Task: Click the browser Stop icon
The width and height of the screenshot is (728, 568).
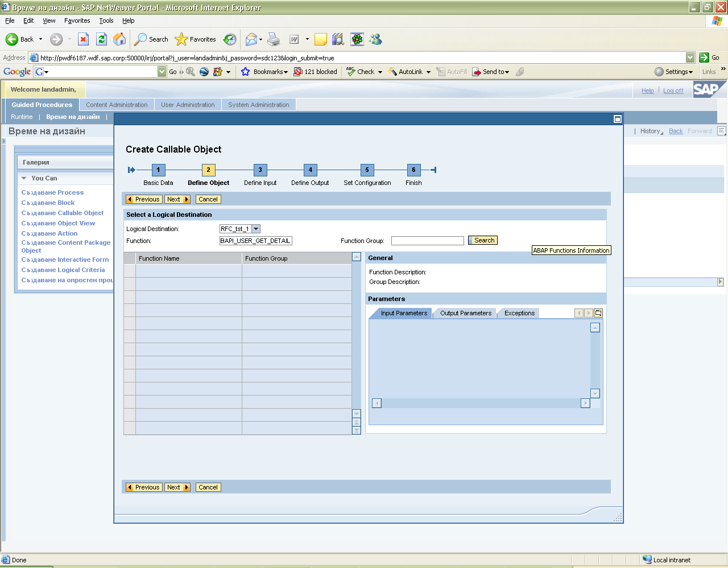Action: click(83, 39)
